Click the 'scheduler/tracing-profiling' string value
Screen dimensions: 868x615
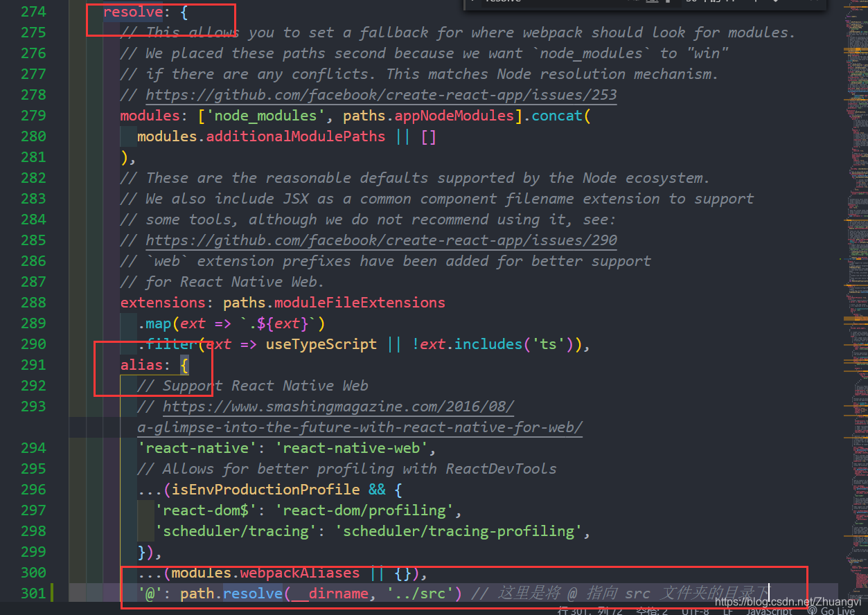click(459, 531)
